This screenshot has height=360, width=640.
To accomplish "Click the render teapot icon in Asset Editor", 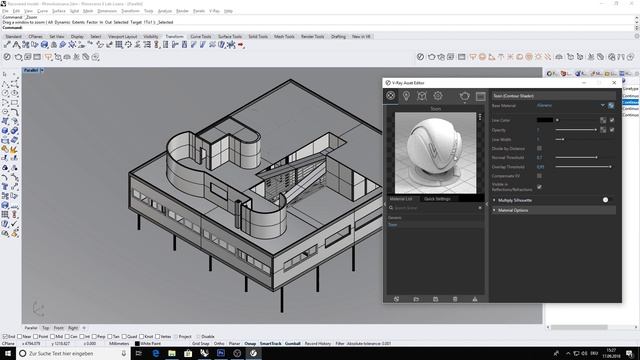I will point(464,96).
